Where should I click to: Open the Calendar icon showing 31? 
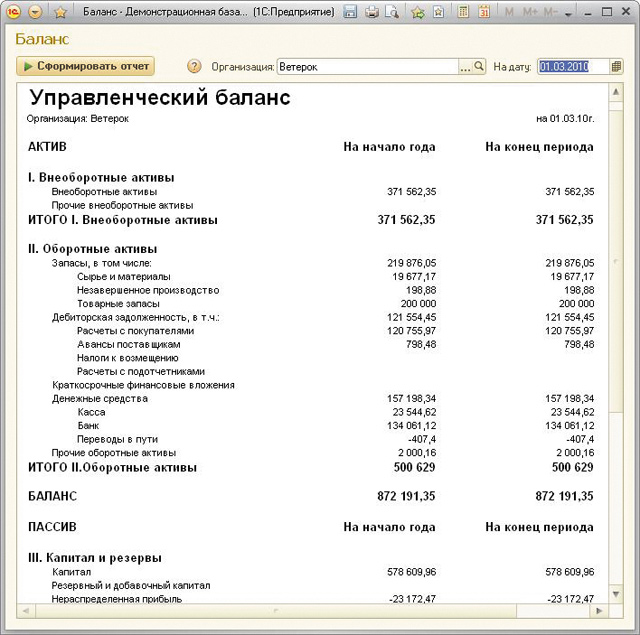pos(483,12)
